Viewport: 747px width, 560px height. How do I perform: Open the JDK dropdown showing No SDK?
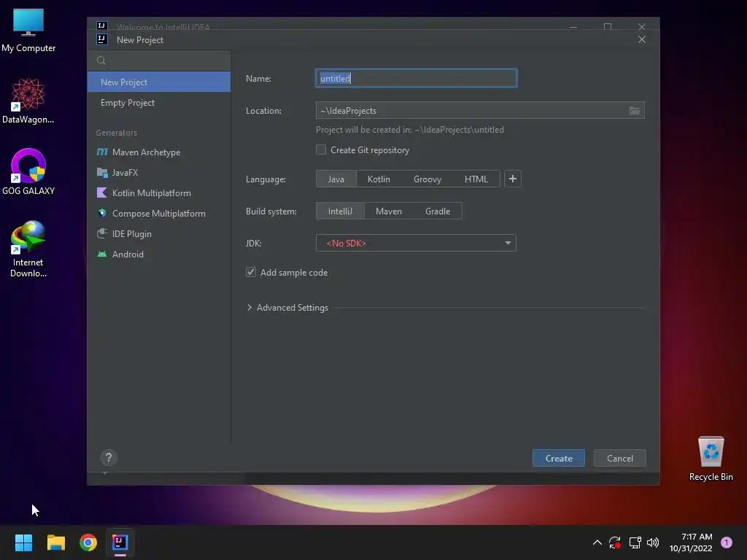416,244
